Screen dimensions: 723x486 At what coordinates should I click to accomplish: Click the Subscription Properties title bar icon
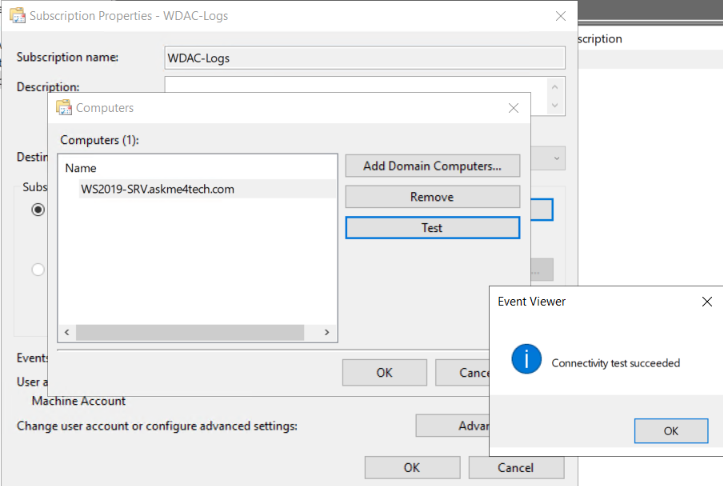(17, 16)
